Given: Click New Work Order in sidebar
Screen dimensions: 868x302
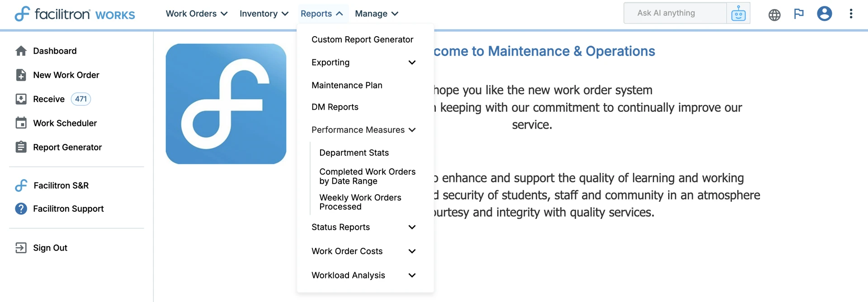Looking at the screenshot, I should coord(66,75).
